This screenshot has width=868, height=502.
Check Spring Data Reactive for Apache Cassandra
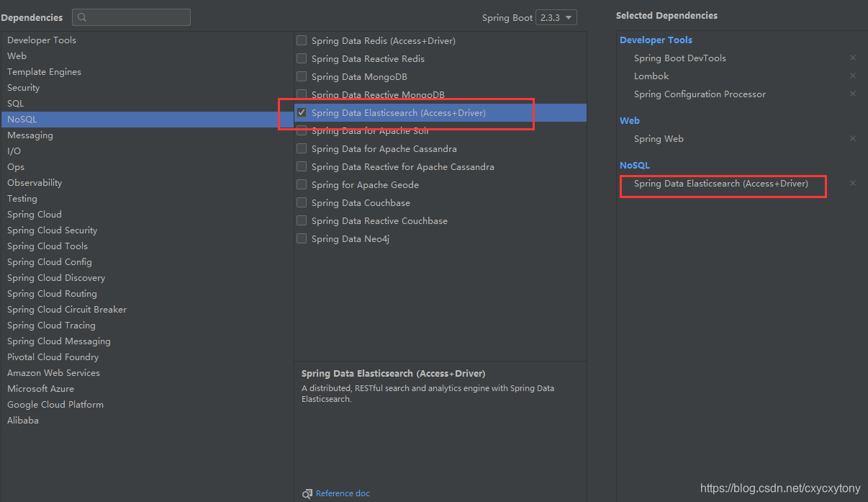coord(302,167)
